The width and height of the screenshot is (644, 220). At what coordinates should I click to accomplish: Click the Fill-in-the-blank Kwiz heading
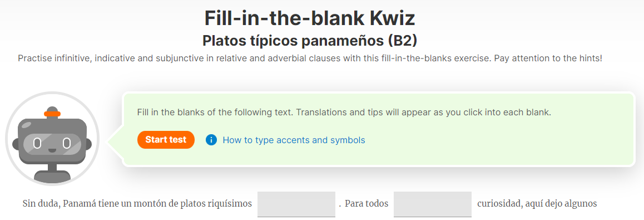pyautogui.click(x=310, y=18)
